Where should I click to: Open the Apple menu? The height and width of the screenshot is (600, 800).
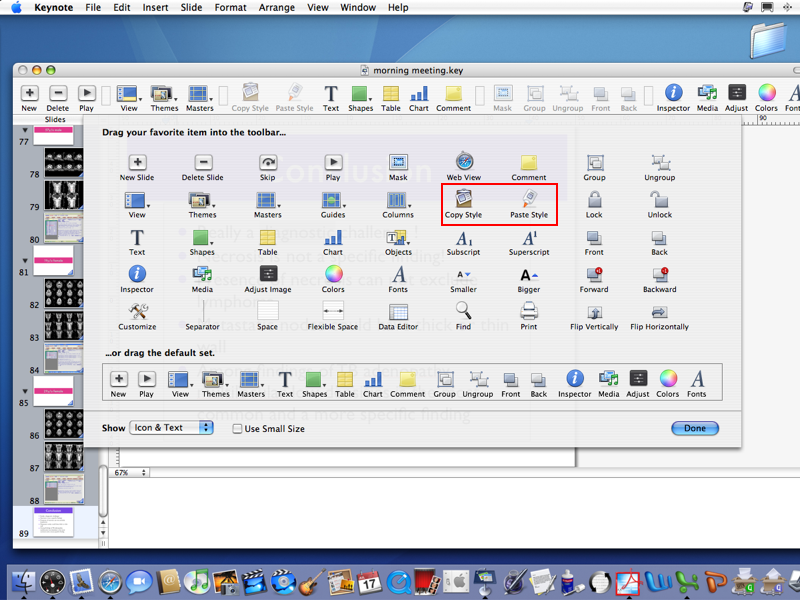(16, 8)
